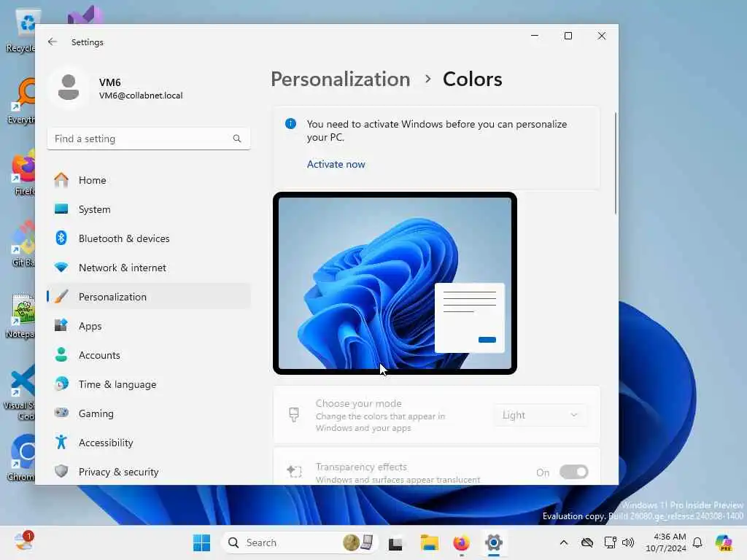Click the network tray icon
Viewport: 747px width, 560px height.
click(610, 542)
